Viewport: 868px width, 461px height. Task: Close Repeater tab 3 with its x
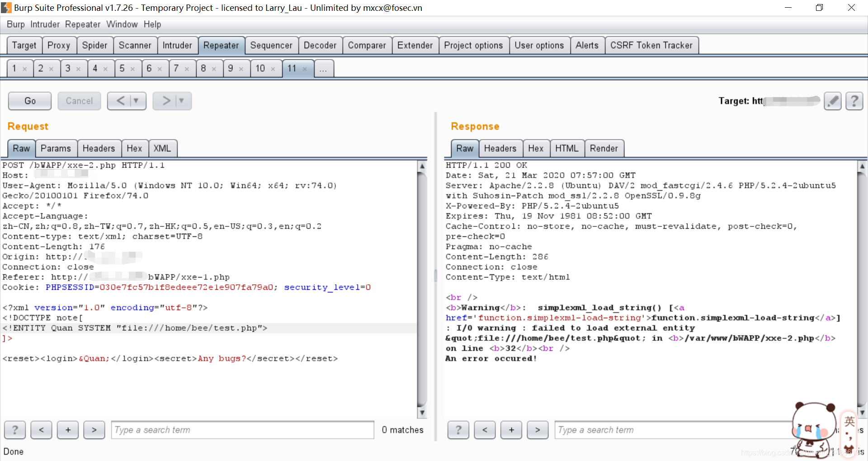78,69
